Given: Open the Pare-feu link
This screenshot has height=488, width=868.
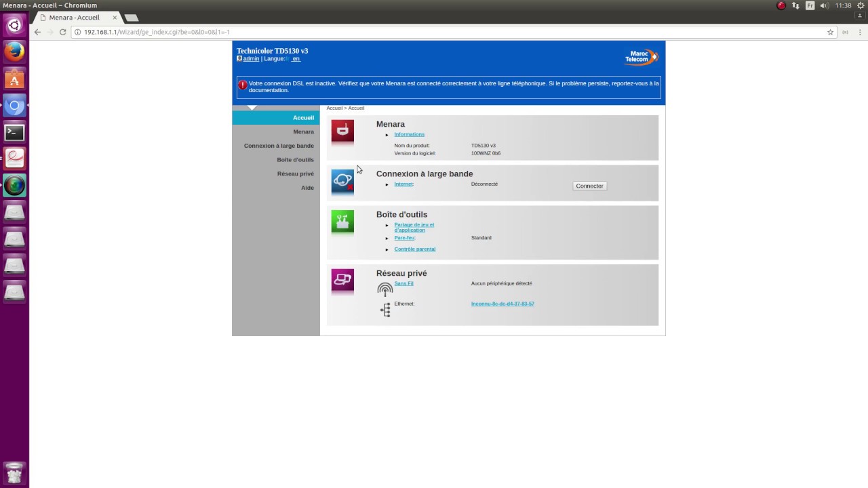Looking at the screenshot, I should click(404, 238).
